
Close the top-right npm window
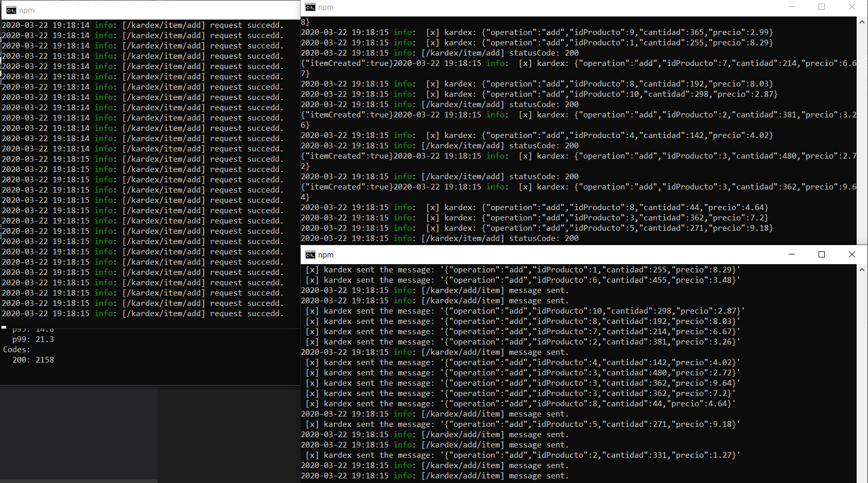pyautogui.click(x=852, y=7)
